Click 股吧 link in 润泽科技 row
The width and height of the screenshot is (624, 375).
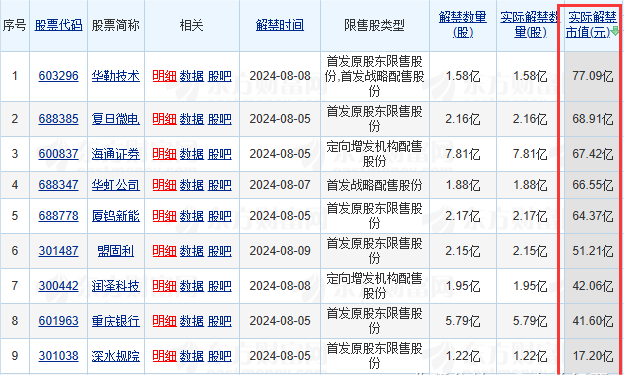220,286
